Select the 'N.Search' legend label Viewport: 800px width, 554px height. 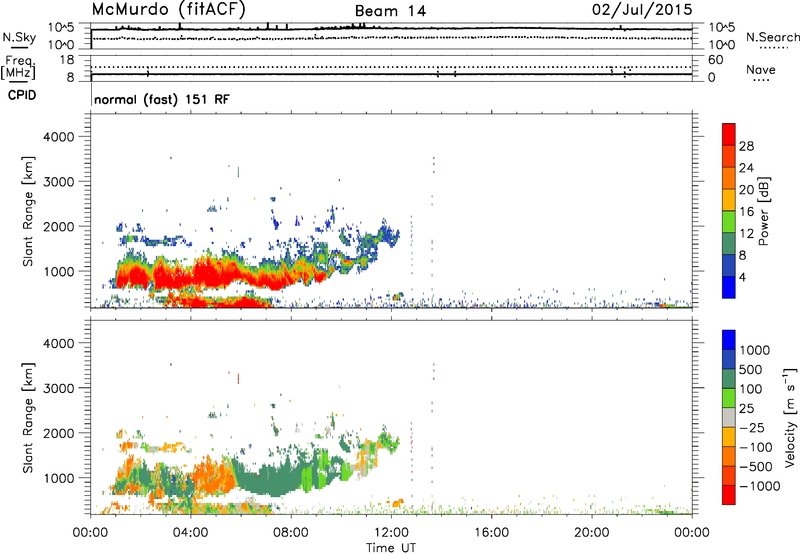coord(773,37)
